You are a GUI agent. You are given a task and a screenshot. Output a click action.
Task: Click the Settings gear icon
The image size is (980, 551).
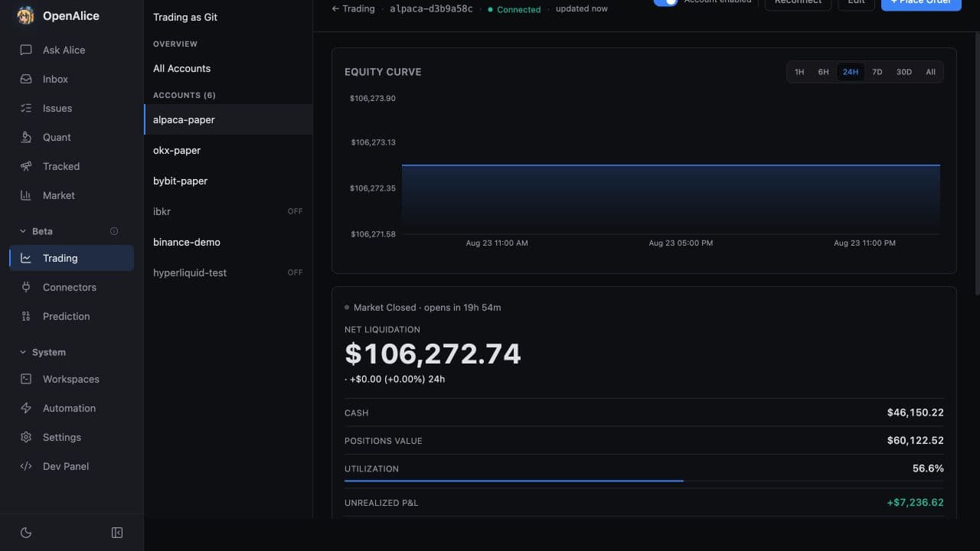pos(26,437)
